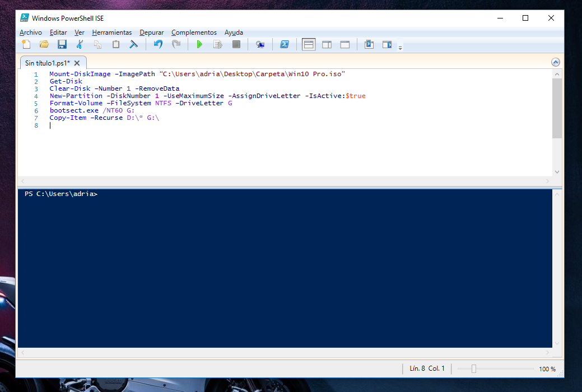Click the script pane vertical scrollbar thumb
This screenshot has width=582, height=392.
point(557,108)
